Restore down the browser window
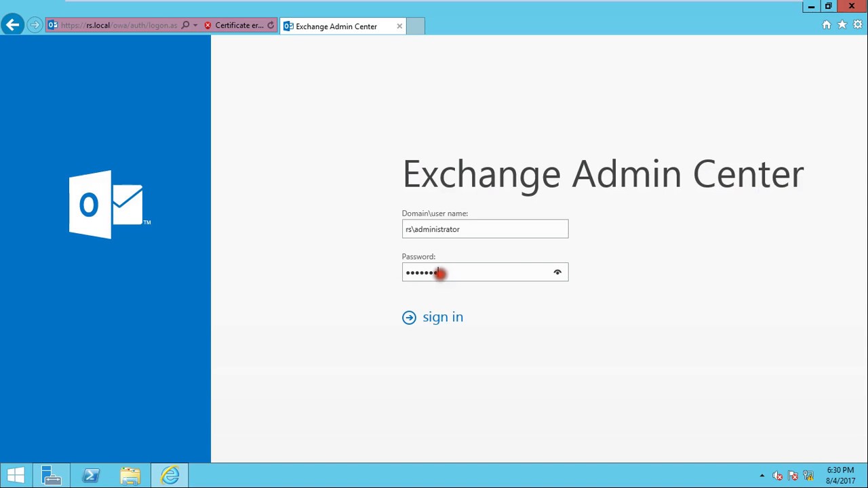 [x=828, y=7]
